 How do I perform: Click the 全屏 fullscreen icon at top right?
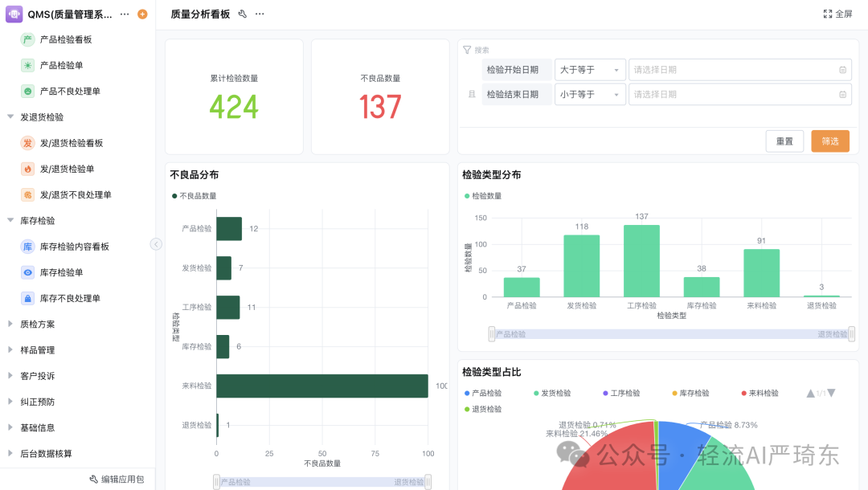pyautogui.click(x=828, y=13)
